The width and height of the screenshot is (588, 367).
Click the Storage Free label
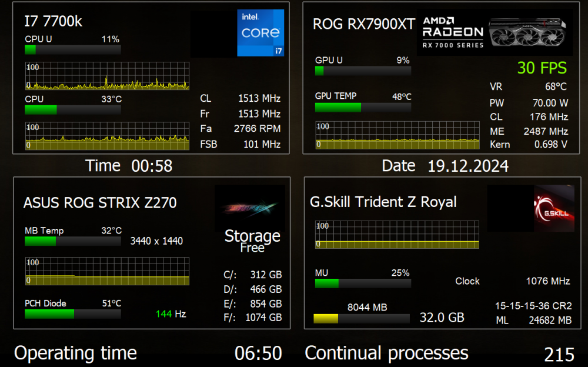point(252,241)
